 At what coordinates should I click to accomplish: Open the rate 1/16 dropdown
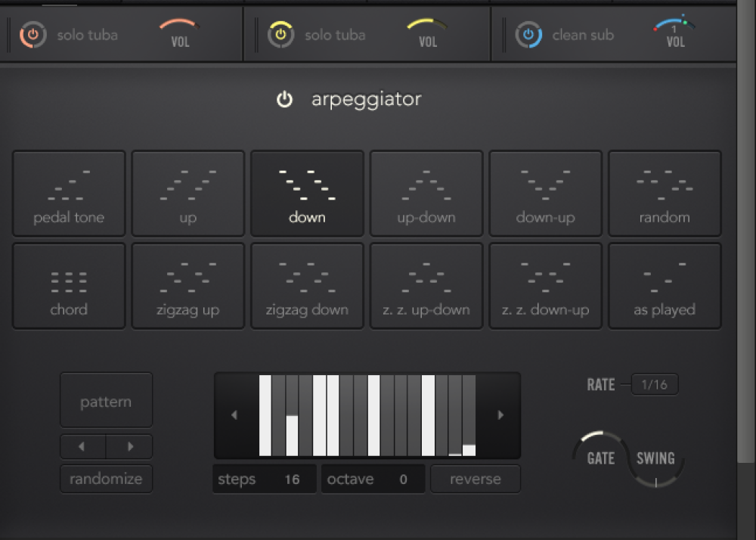click(654, 385)
